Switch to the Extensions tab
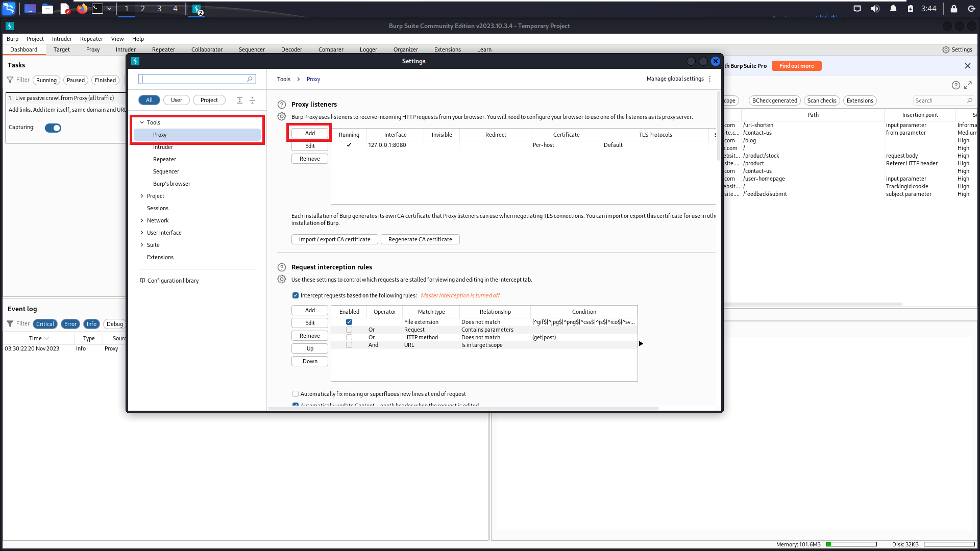Image resolution: width=980 pixels, height=551 pixels. tap(447, 49)
